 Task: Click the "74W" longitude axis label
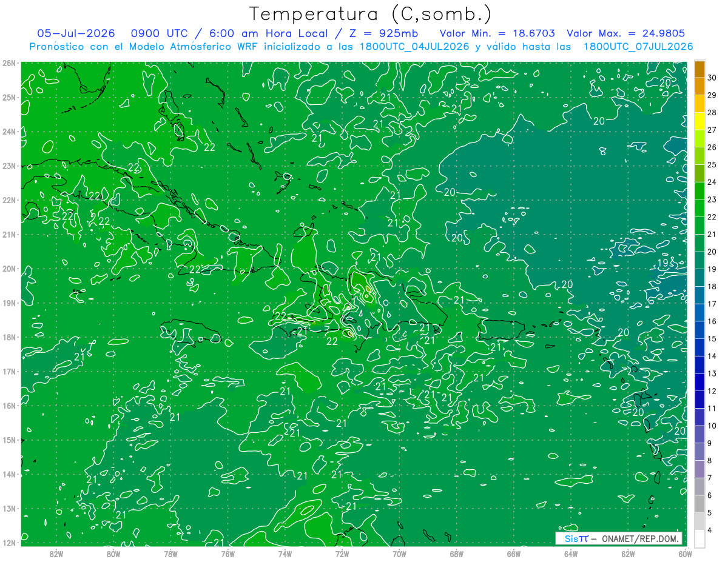[x=285, y=554]
